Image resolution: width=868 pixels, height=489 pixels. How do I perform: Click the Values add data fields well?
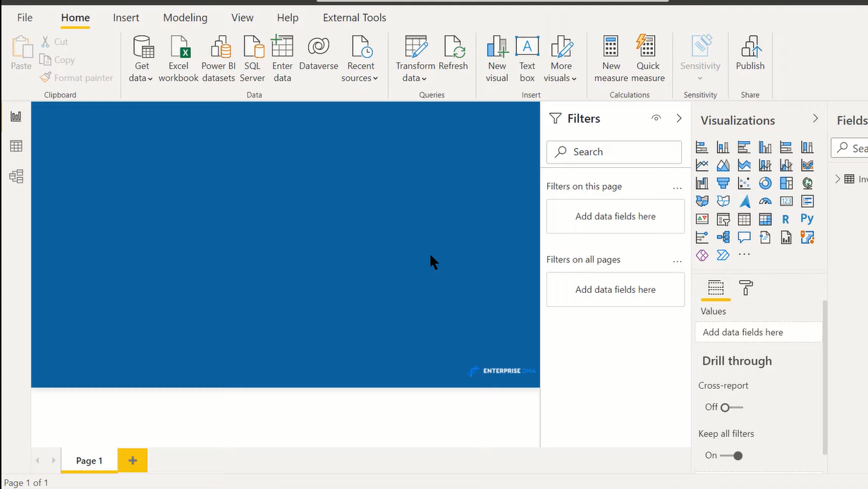759,332
